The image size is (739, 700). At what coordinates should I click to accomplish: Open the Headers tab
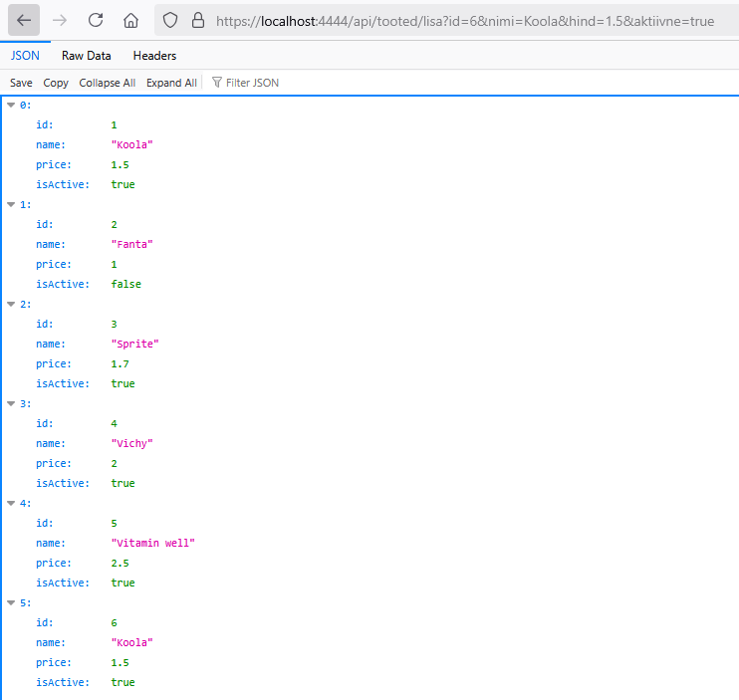click(x=154, y=56)
